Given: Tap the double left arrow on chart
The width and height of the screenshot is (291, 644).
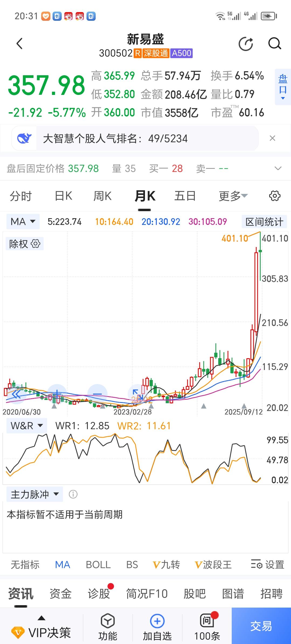Looking at the screenshot, I should click(x=16, y=394).
